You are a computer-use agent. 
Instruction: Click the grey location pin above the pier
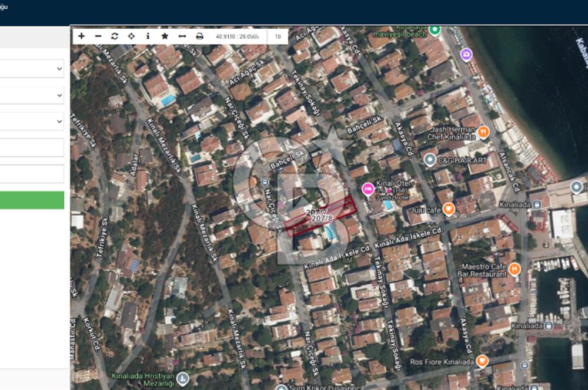pos(576,187)
